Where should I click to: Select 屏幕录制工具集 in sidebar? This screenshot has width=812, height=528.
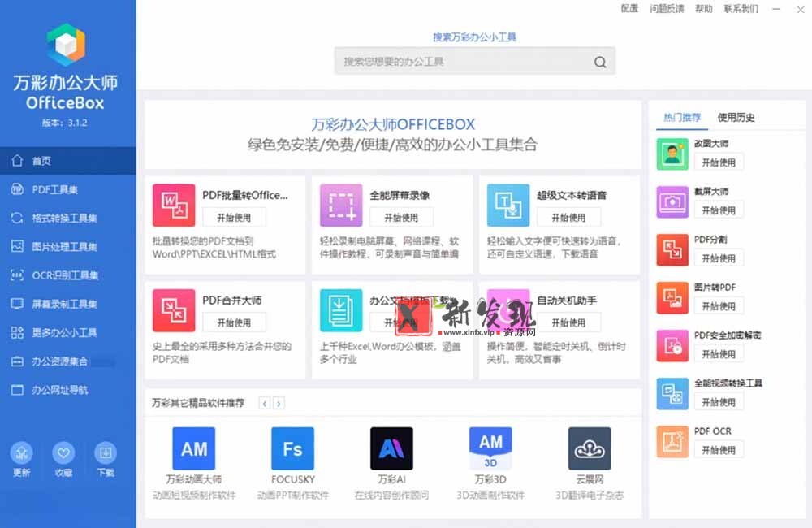pyautogui.click(x=68, y=304)
